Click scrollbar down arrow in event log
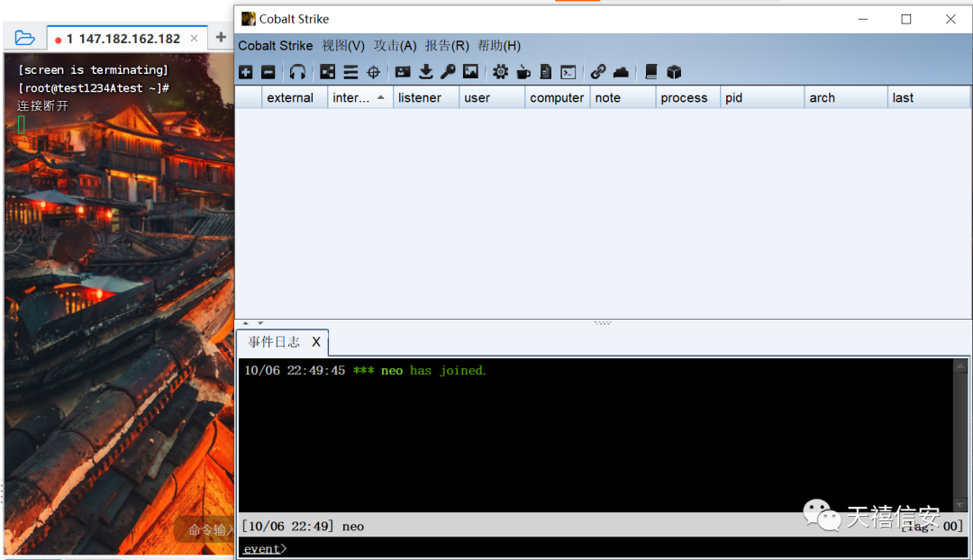This screenshot has width=973, height=560. coord(960,505)
